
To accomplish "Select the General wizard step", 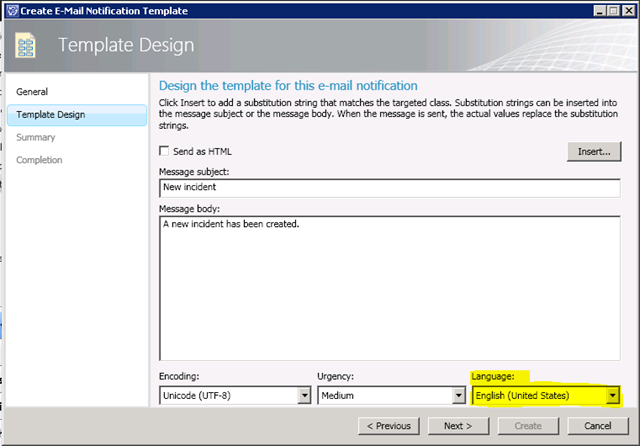I will coord(32,92).
